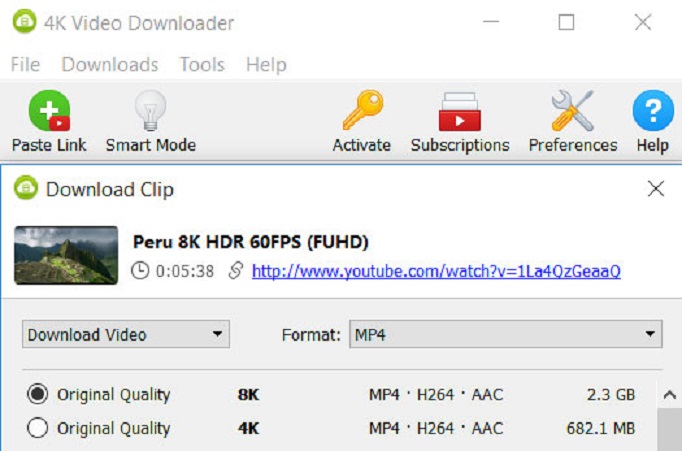The image size is (682, 451).
Task: Click the 8K row MP4 · H264 · AAC codec text
Action: (x=436, y=394)
